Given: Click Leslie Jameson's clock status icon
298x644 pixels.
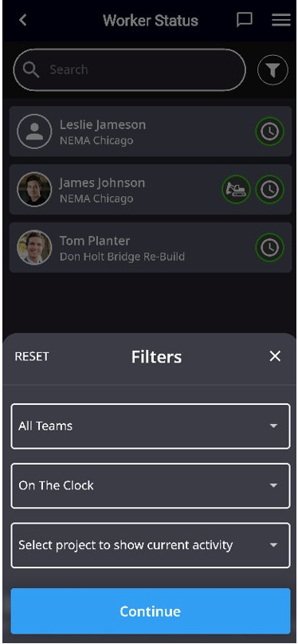Looking at the screenshot, I should [x=269, y=132].
